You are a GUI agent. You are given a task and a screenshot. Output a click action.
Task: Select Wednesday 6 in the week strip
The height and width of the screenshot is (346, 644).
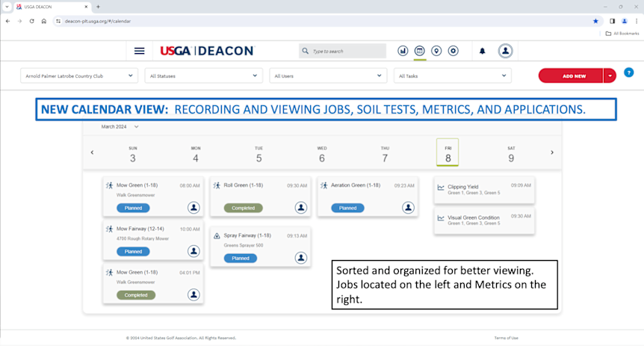click(x=321, y=155)
